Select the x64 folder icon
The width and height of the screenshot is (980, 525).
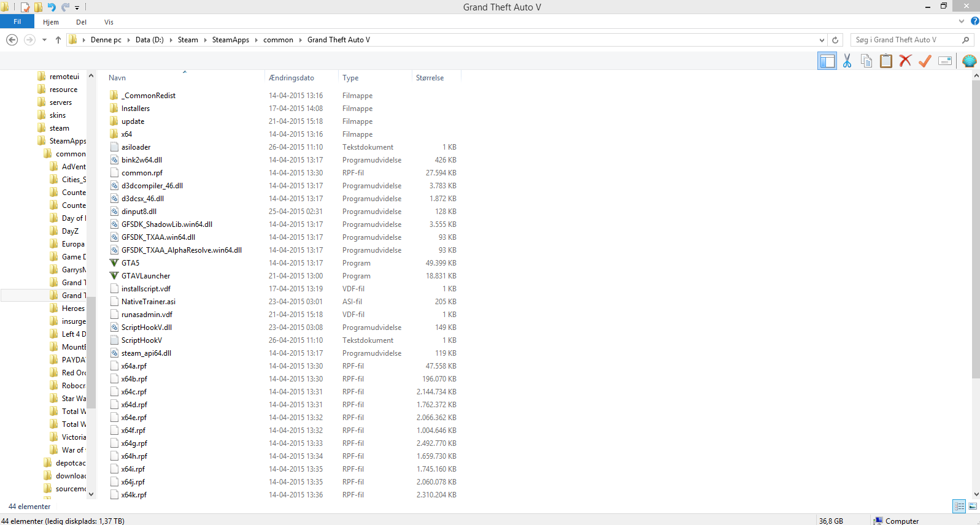114,134
